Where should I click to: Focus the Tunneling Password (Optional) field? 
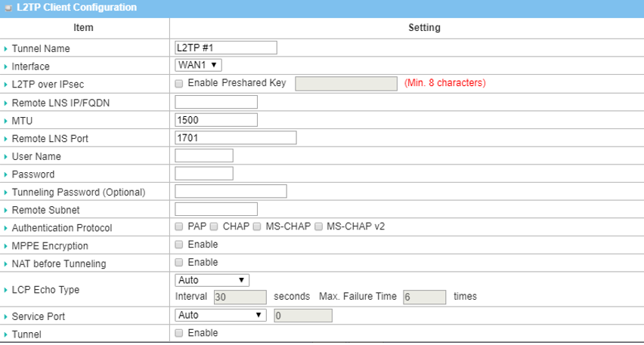(x=231, y=191)
